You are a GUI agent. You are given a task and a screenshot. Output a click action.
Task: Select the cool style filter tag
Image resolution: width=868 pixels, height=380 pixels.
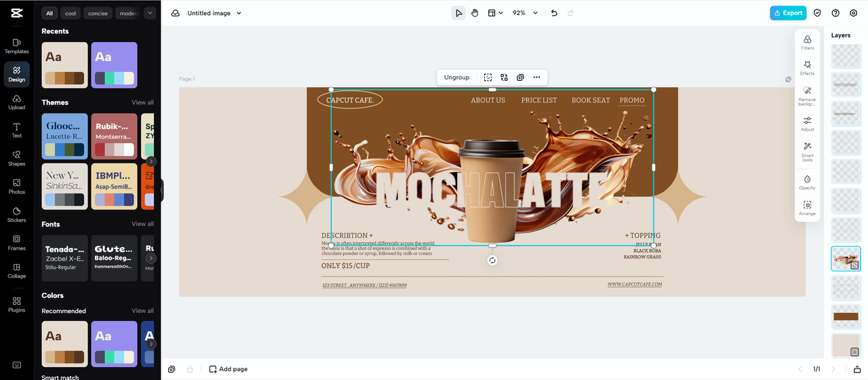click(71, 13)
